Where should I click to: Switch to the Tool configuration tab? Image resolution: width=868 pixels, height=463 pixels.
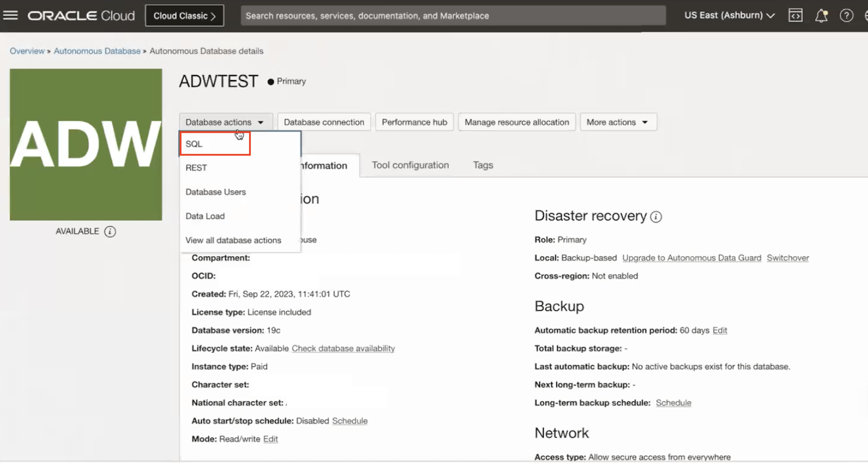(410, 165)
